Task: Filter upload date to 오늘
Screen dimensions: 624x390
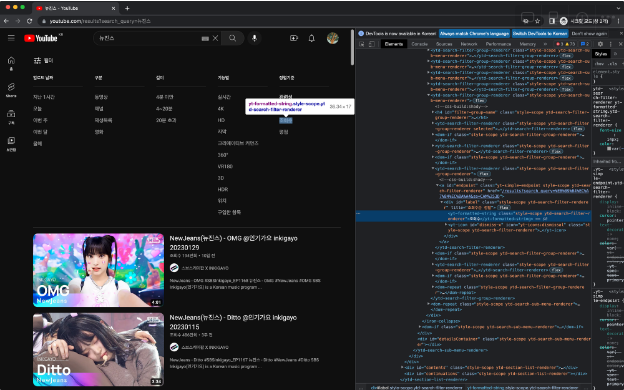Action: (x=37, y=109)
